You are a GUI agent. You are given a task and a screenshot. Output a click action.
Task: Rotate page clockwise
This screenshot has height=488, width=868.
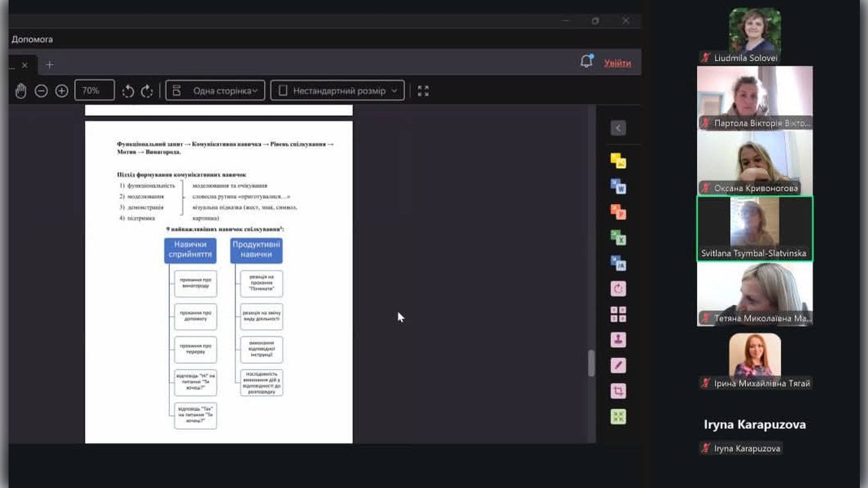(x=147, y=91)
